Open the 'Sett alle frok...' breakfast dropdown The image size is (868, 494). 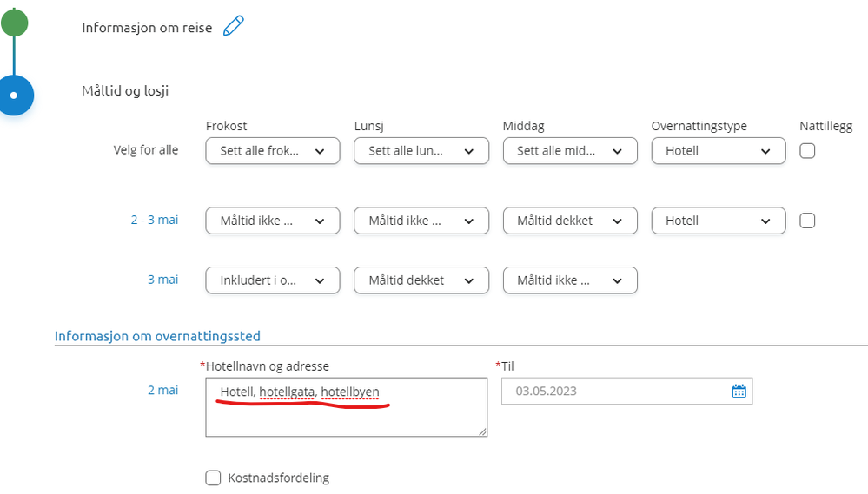272,151
